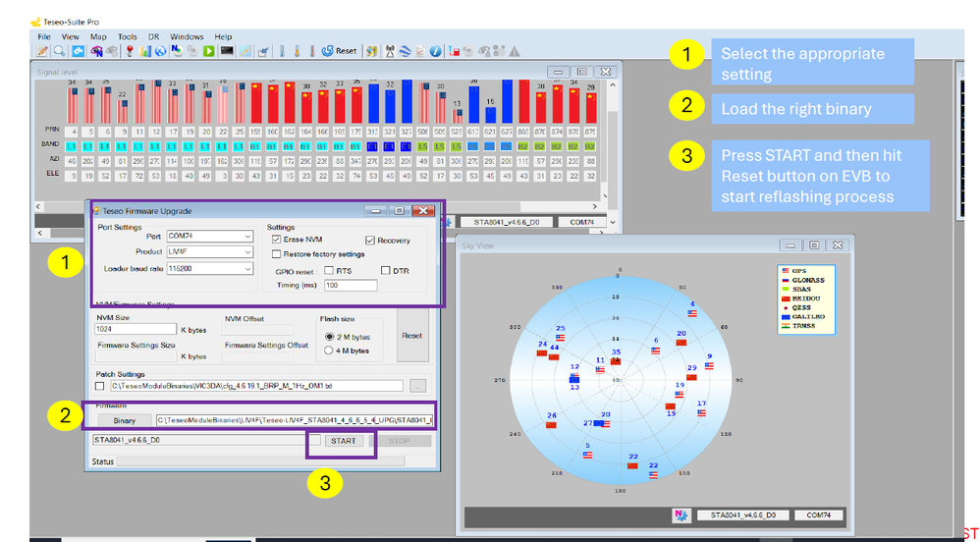Open the blue gears configuration icon
980x542 pixels.
[79, 51]
